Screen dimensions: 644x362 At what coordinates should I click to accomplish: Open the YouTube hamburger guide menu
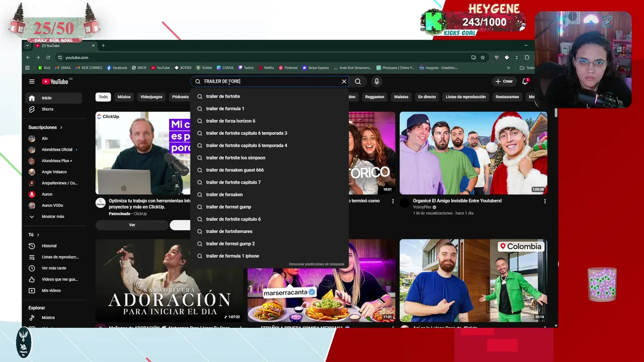point(32,81)
